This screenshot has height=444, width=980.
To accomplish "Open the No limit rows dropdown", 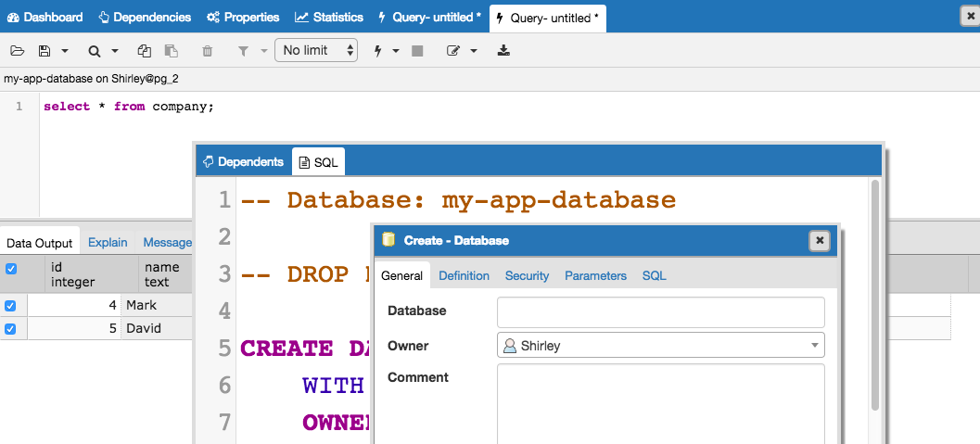I will [316, 51].
